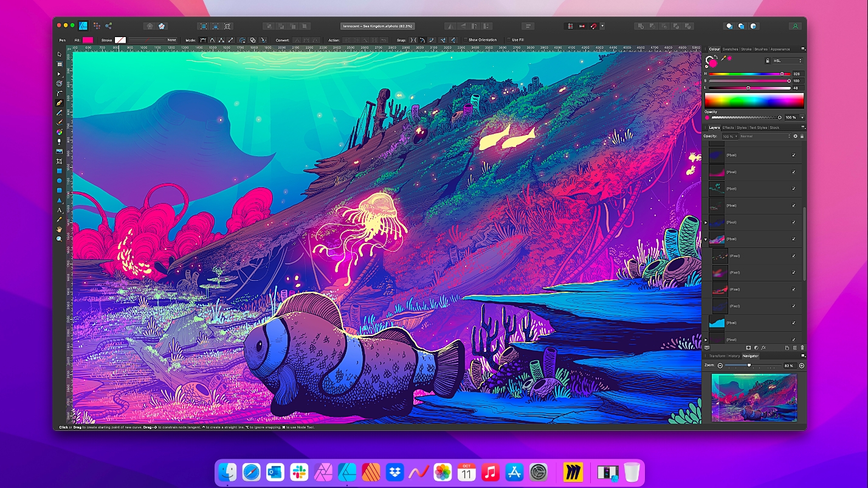
Task: Select the Move tool arrow
Action: (x=60, y=54)
